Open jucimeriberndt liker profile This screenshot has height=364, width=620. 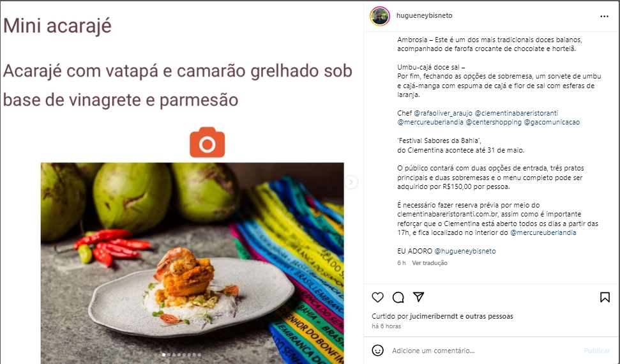tap(434, 316)
